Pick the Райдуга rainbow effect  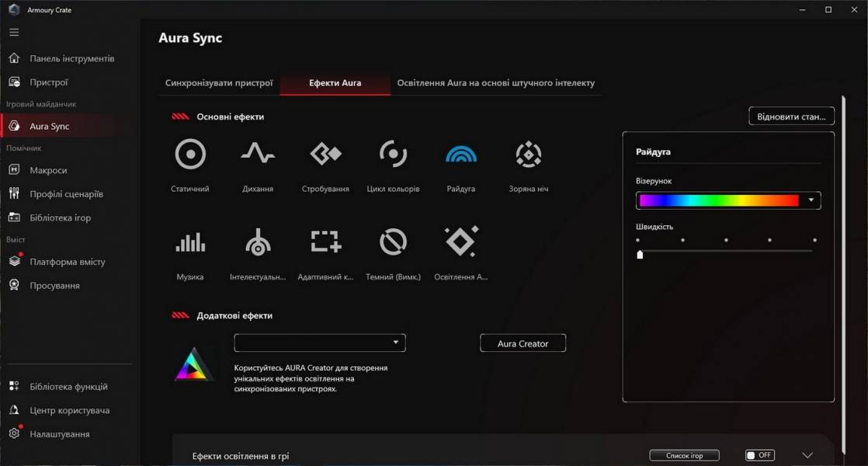click(x=460, y=154)
